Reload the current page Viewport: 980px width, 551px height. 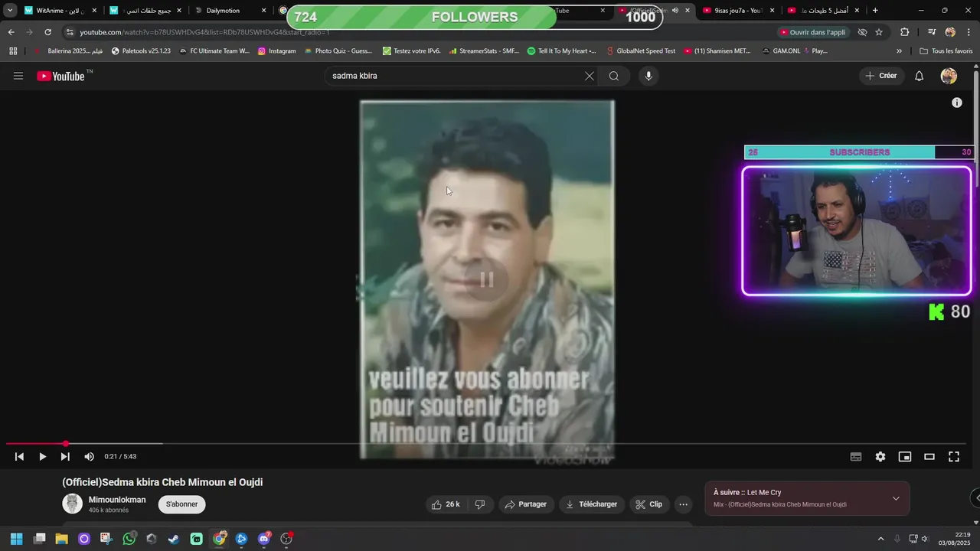[47, 32]
